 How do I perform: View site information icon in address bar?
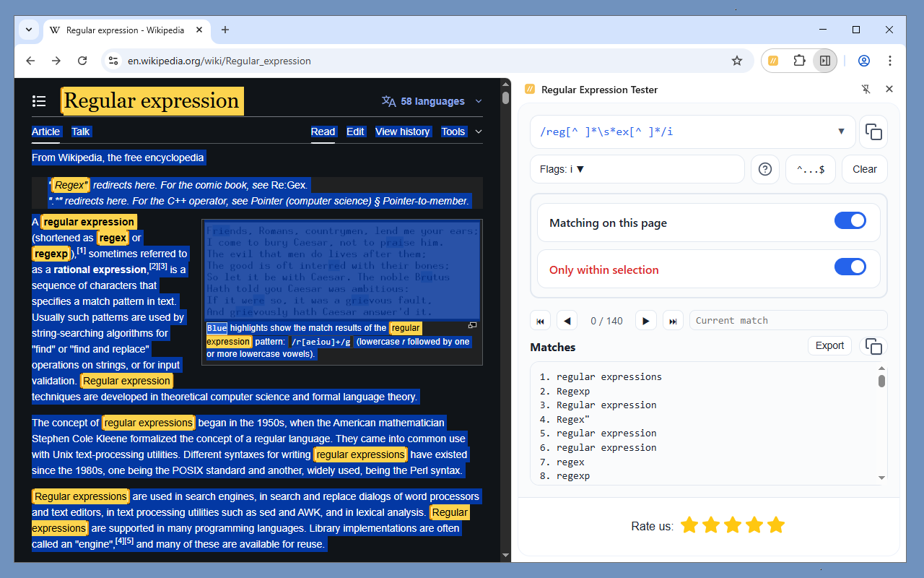[113, 61]
